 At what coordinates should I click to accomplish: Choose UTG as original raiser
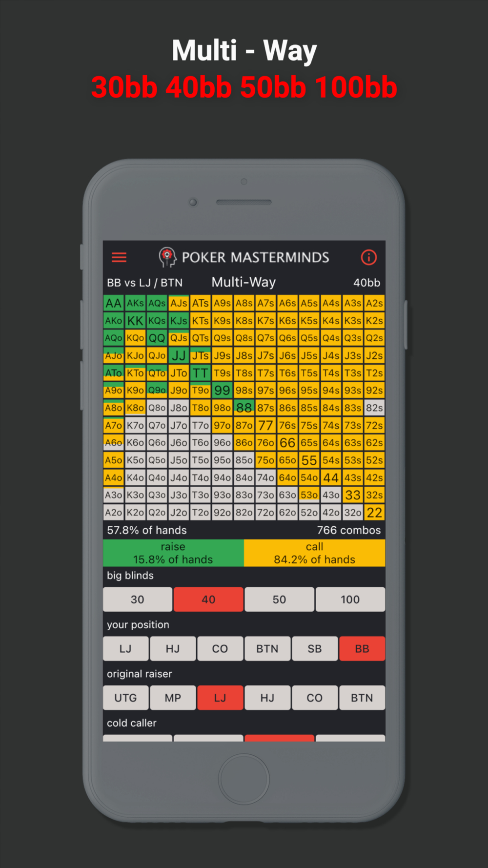click(126, 698)
